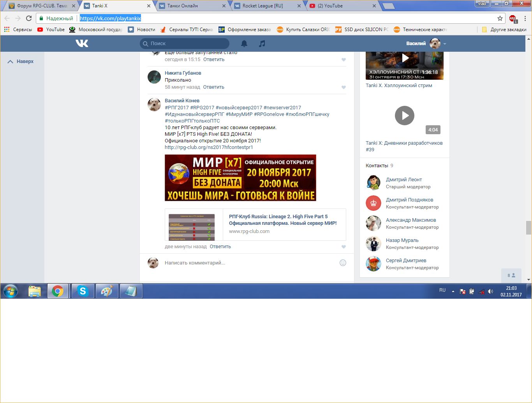
Task: Click the hashtag #РПГ2017
Action: click(x=176, y=108)
